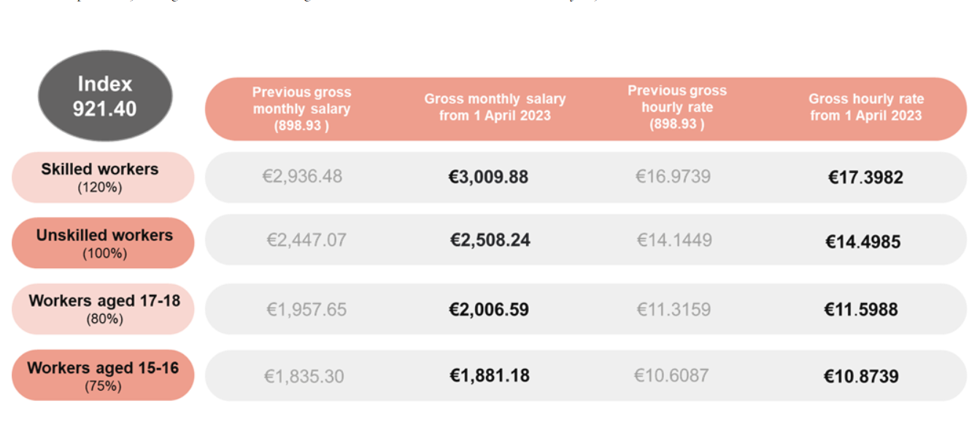The image size is (980, 439).
Task: Click the €10.8739 hourly rate value
Action: (x=861, y=376)
